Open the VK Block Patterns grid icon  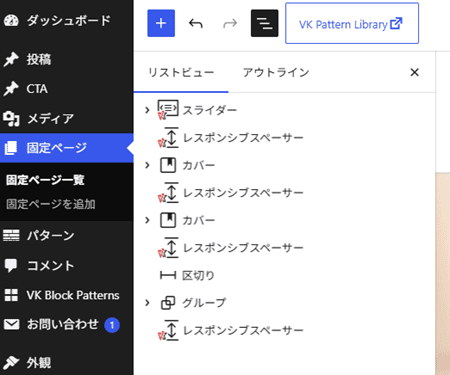click(x=11, y=295)
